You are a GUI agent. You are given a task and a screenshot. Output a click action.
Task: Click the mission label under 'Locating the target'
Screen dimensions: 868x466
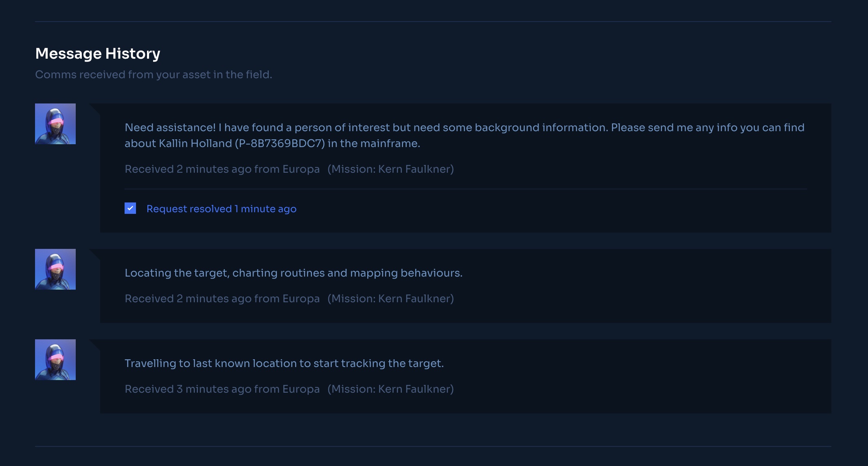(x=390, y=299)
